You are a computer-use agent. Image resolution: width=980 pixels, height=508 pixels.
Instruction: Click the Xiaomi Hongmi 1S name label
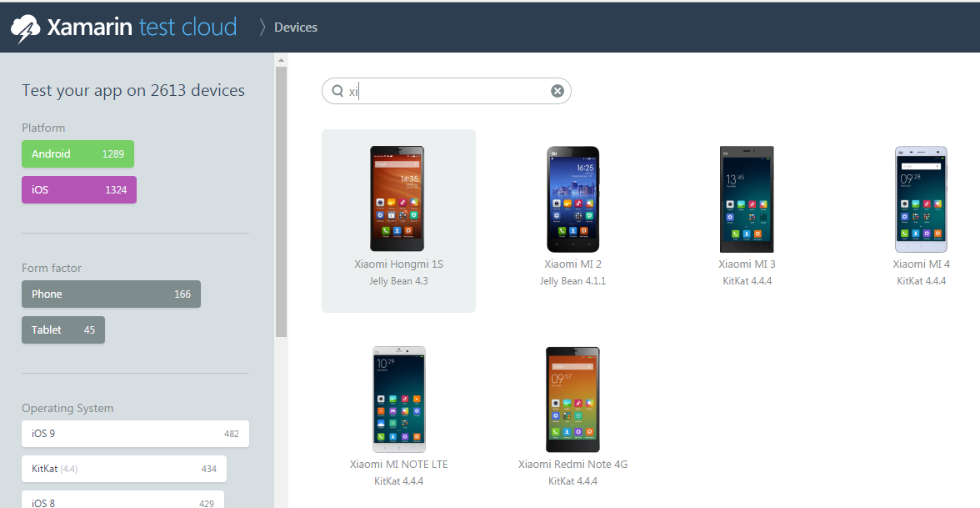click(x=398, y=264)
